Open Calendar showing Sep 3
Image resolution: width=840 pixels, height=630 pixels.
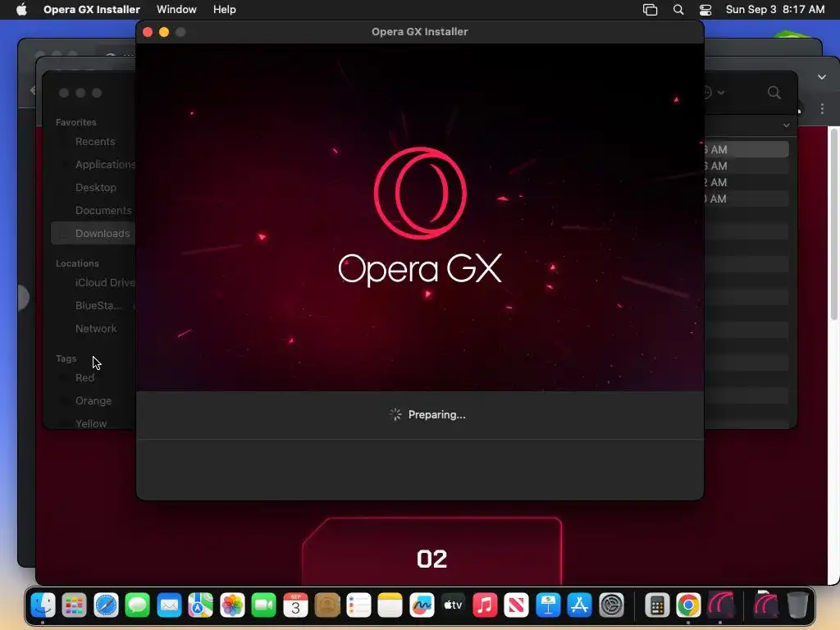[295, 606]
